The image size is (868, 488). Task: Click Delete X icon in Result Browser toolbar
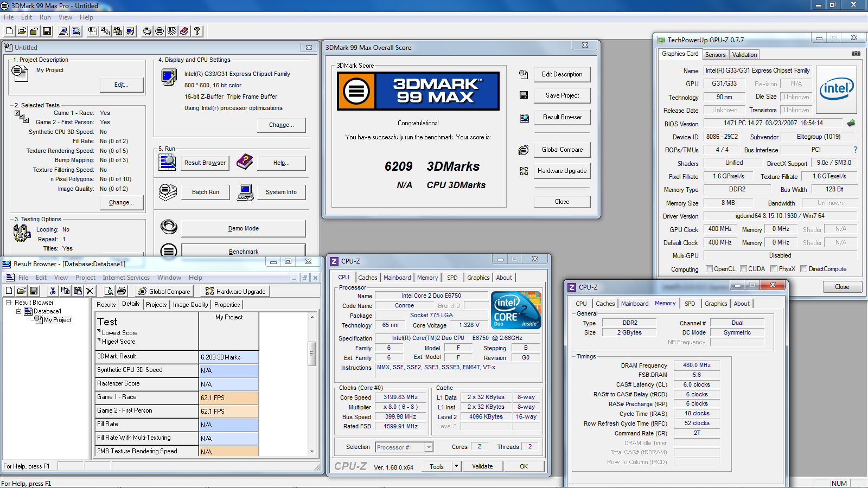(x=90, y=291)
